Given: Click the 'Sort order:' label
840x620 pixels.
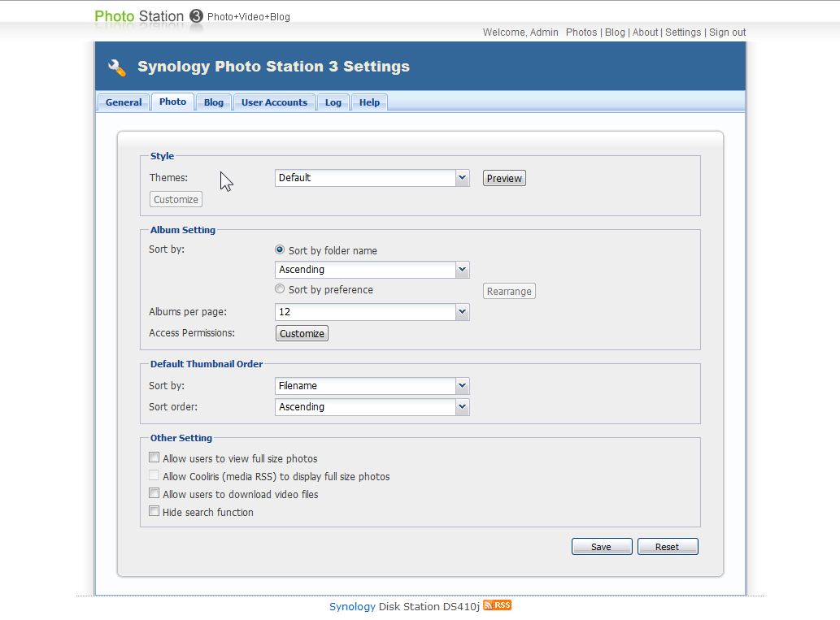Looking at the screenshot, I should (173, 407).
